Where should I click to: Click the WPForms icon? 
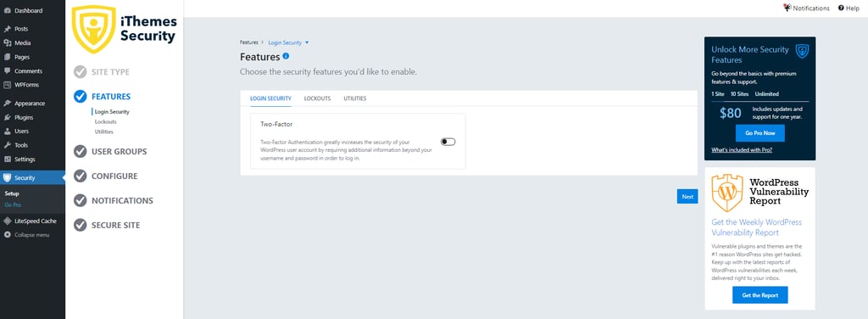point(7,85)
